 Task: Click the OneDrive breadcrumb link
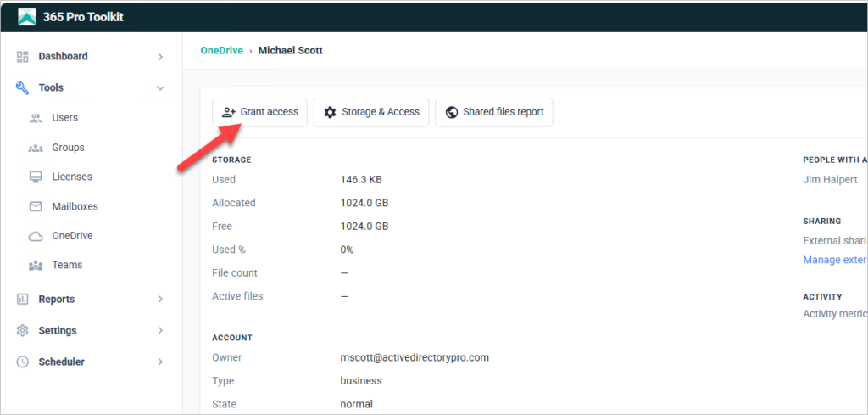[x=221, y=50]
